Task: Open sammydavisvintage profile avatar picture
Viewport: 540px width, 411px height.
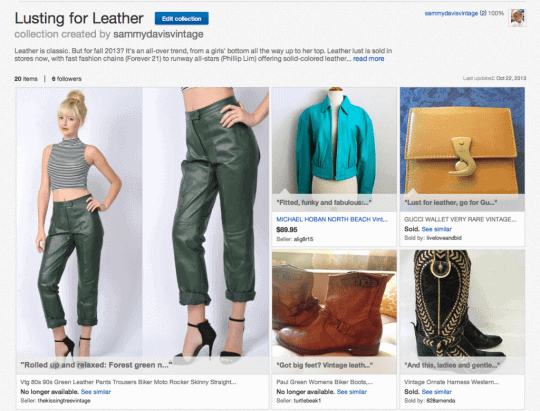Action: [x=517, y=18]
